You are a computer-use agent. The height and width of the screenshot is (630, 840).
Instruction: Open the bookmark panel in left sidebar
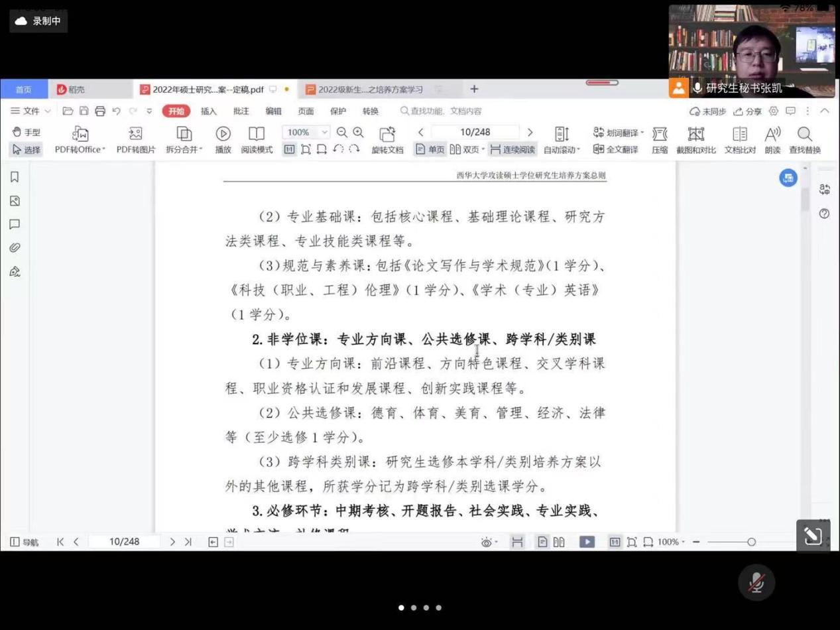pyautogui.click(x=15, y=177)
